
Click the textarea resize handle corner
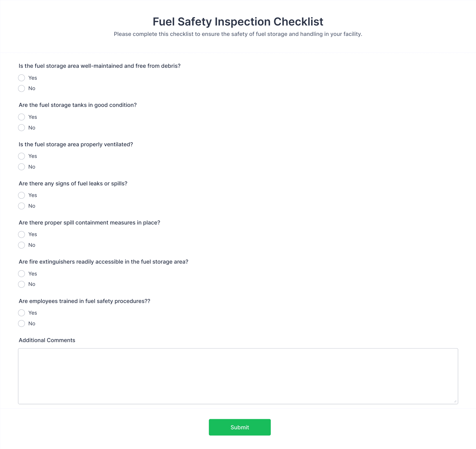[455, 401]
